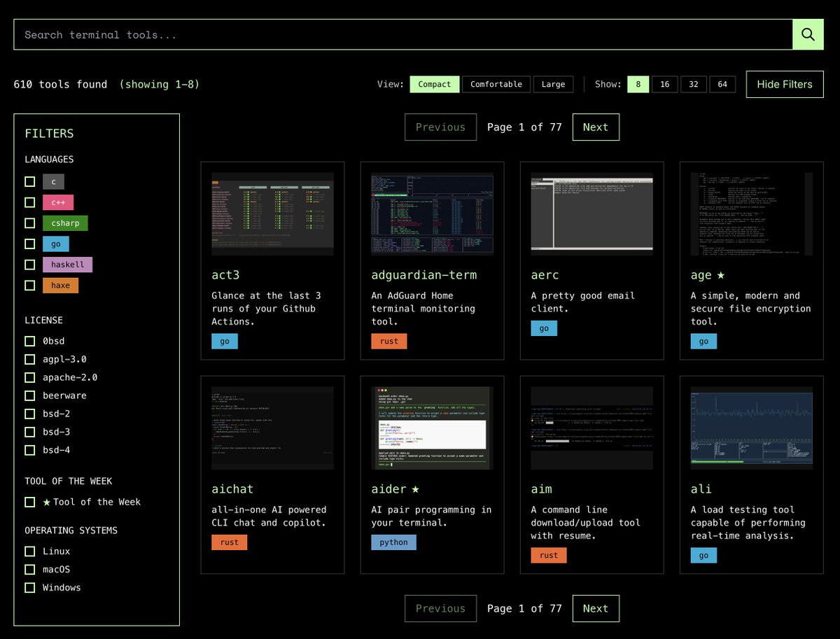840x639 pixels.
Task: Show 64 tools per page
Action: (x=722, y=84)
